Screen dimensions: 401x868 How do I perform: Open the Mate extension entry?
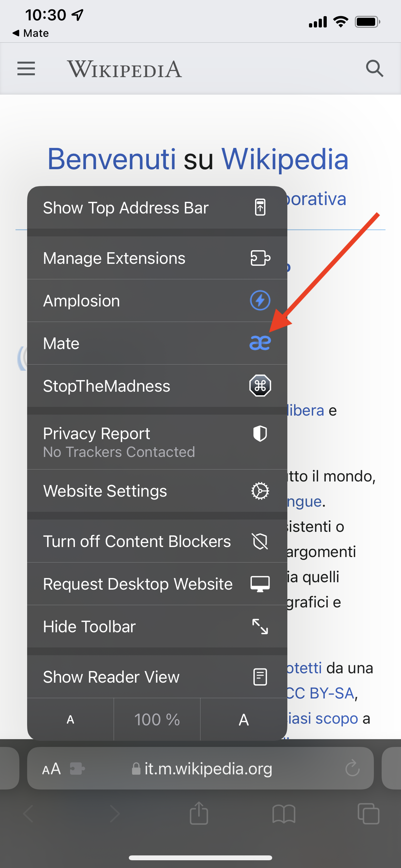click(x=157, y=343)
